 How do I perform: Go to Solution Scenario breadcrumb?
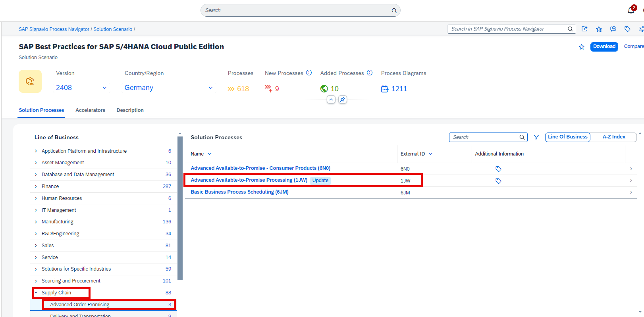click(x=113, y=29)
